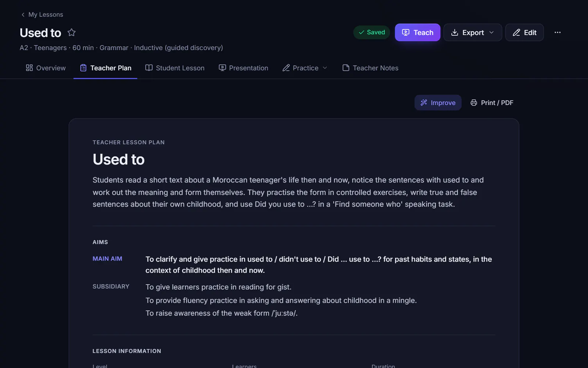Click Print / PDF
Image resolution: width=588 pixels, height=368 pixels.
[492, 103]
